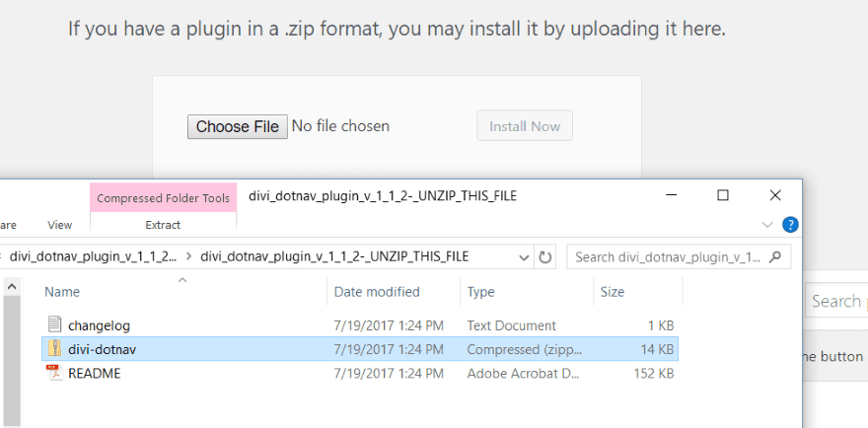Image resolution: width=868 pixels, height=428 pixels.
Task: Sort the list by Type column
Action: (x=480, y=292)
